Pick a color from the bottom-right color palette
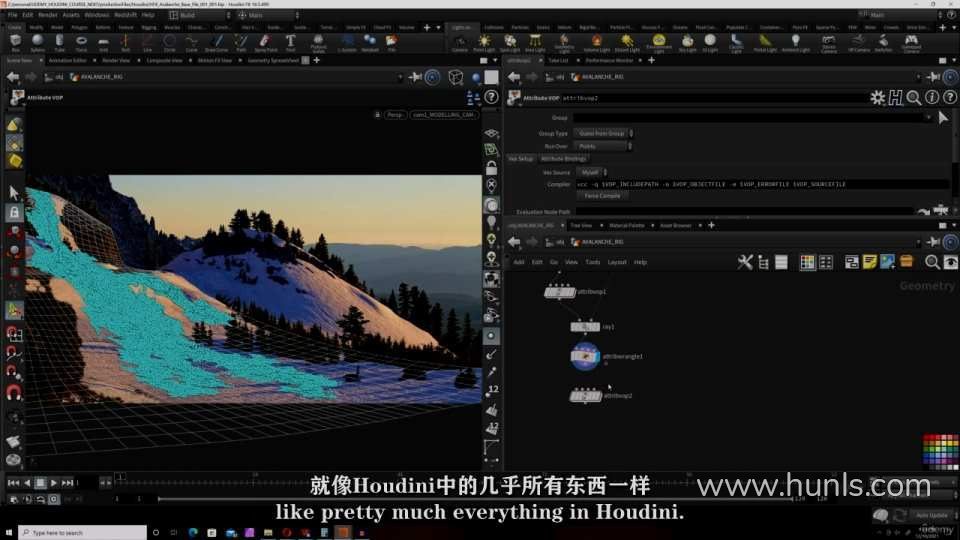Viewport: 960px width, 540px height. click(x=940, y=452)
